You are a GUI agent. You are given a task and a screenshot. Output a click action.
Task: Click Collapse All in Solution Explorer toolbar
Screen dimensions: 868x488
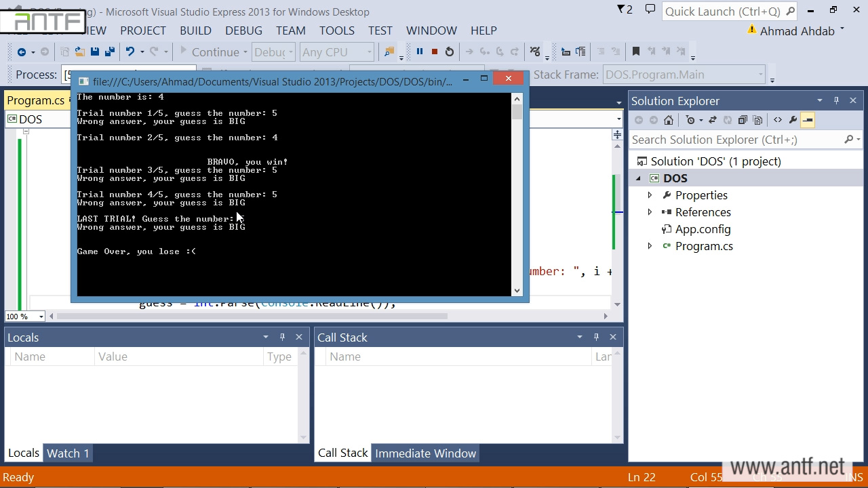[743, 120]
